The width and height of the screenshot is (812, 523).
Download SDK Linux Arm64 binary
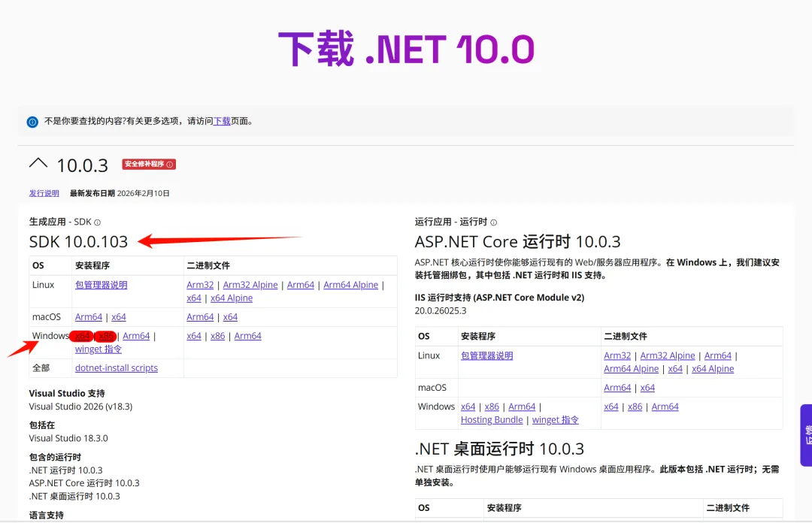(x=300, y=285)
